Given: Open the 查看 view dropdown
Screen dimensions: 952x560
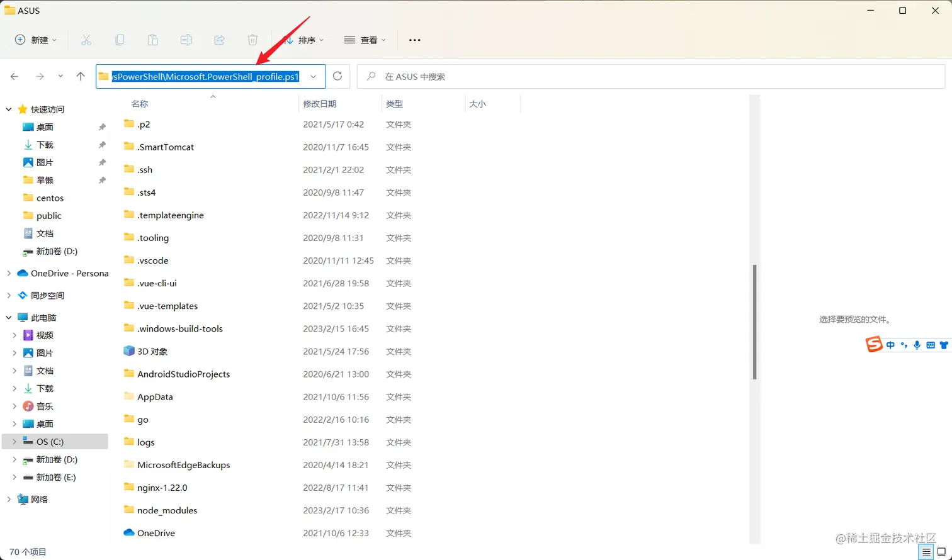Looking at the screenshot, I should pos(365,40).
